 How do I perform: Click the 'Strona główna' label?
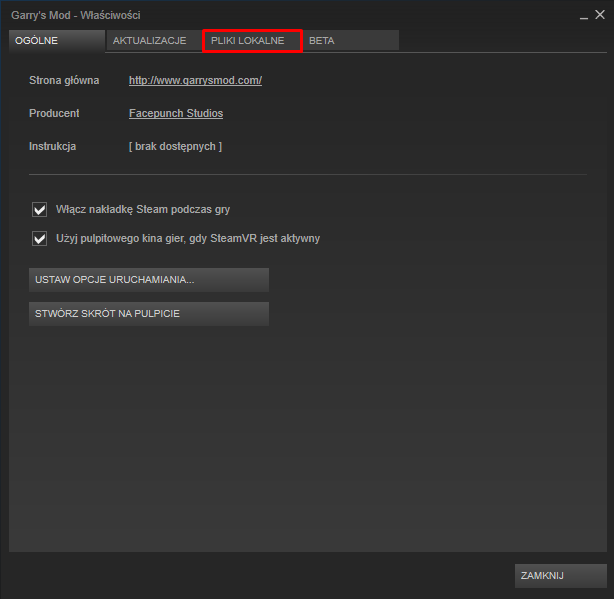pos(64,80)
